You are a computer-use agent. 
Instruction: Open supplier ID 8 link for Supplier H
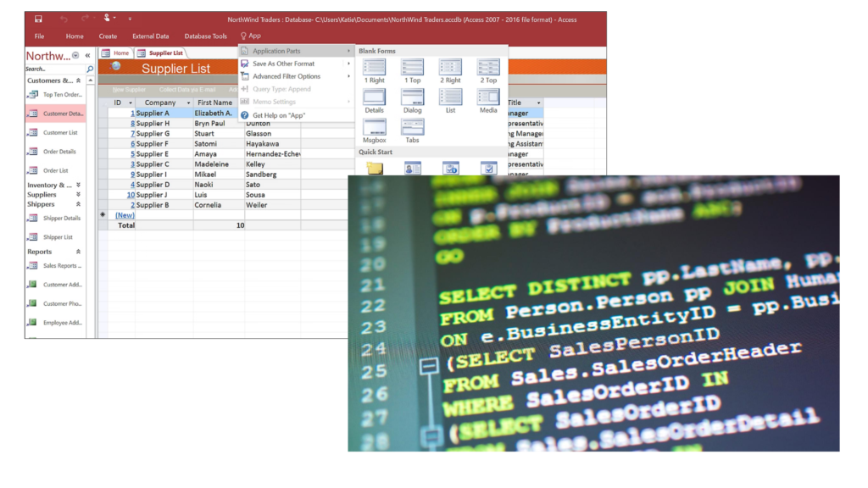[x=132, y=124]
